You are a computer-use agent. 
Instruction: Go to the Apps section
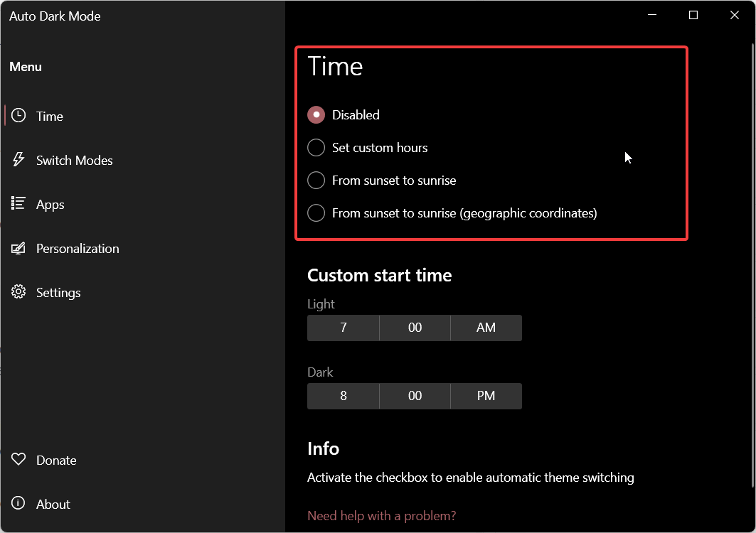(50, 205)
